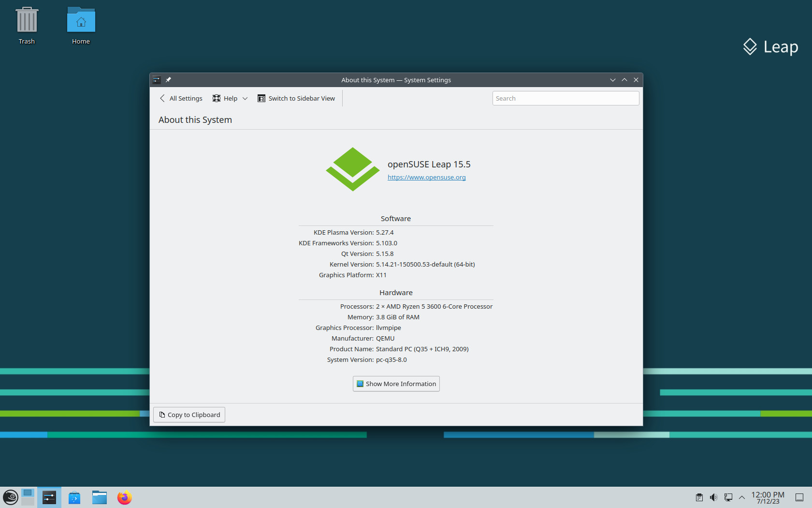Click openSUSE Leap 15.5 heading
Screen dimensions: 812x508
point(429,164)
